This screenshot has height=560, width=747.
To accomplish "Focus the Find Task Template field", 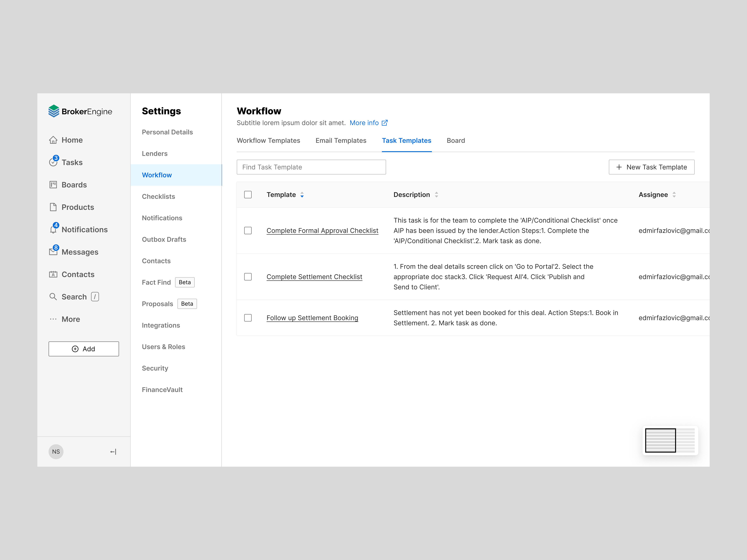I will pyautogui.click(x=311, y=167).
